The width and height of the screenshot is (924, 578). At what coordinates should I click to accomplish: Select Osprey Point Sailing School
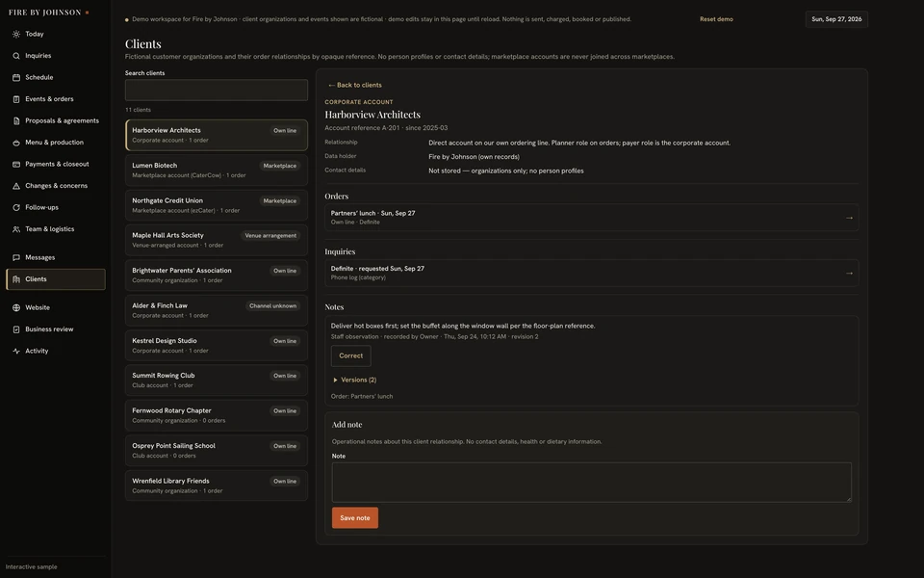(x=217, y=451)
